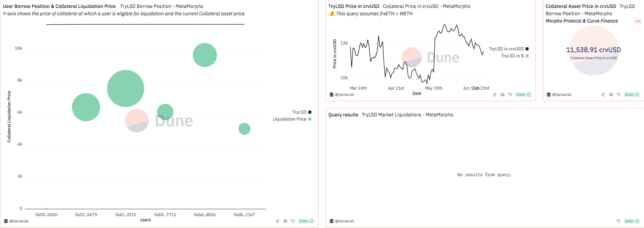Click the Collateral Price in crvUSD - MetaMorpho query link
The width and height of the screenshot is (644, 228).
426,6
